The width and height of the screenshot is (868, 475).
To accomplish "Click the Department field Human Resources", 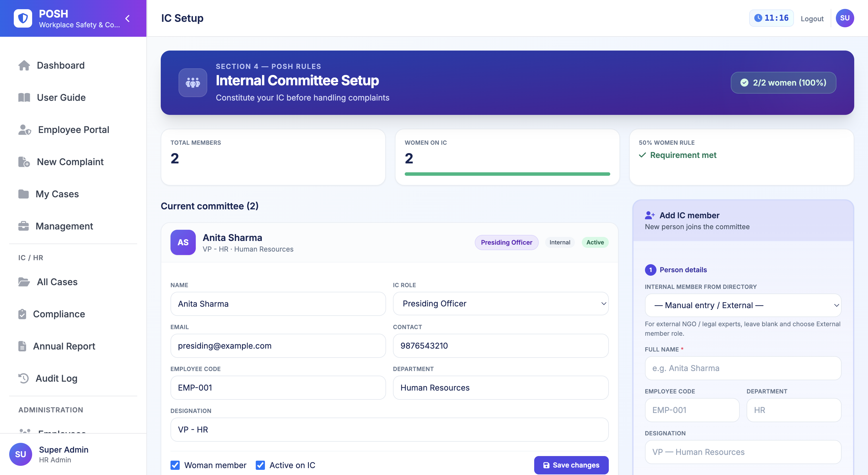I will [x=501, y=388].
